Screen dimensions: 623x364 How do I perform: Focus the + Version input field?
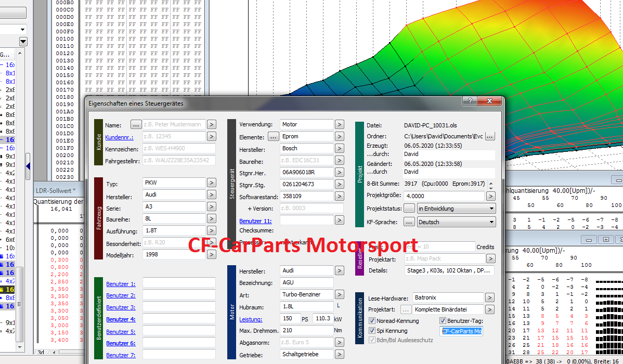pos(311,208)
